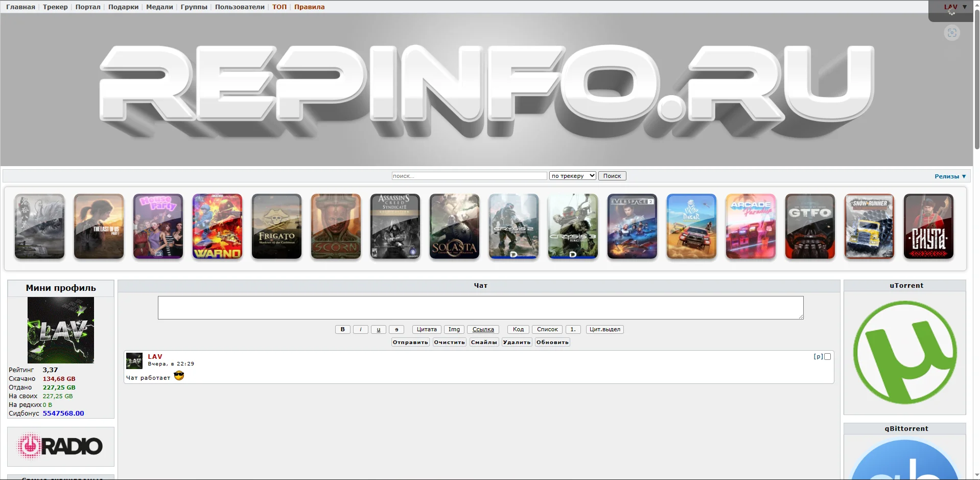The image size is (980, 480).
Task: Click the LAV avatar in Мини профиль
Action: 61,330
